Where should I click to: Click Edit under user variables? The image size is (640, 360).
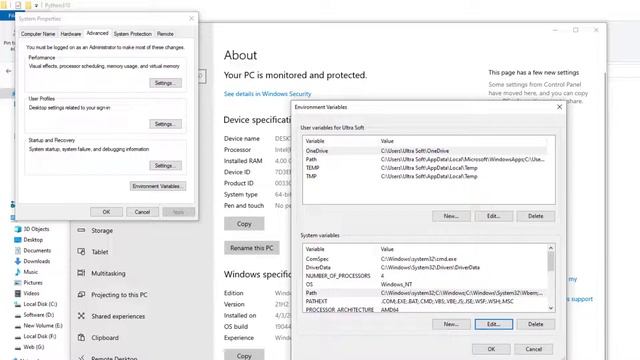point(493,216)
